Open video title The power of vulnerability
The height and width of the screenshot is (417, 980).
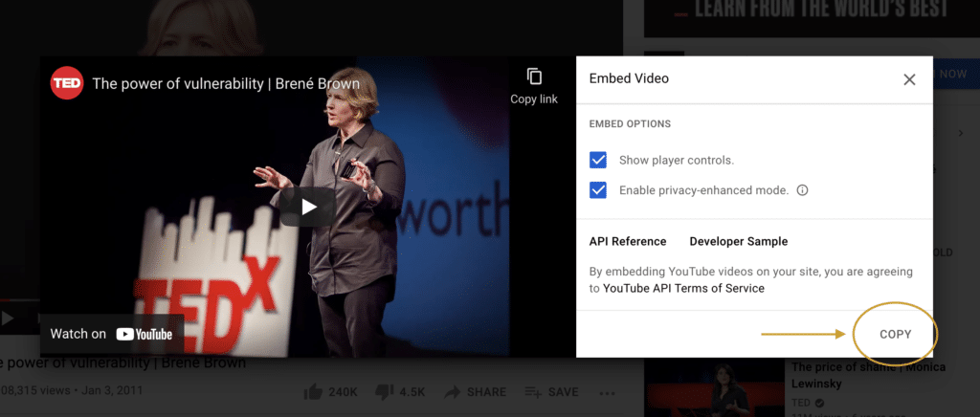tap(226, 83)
